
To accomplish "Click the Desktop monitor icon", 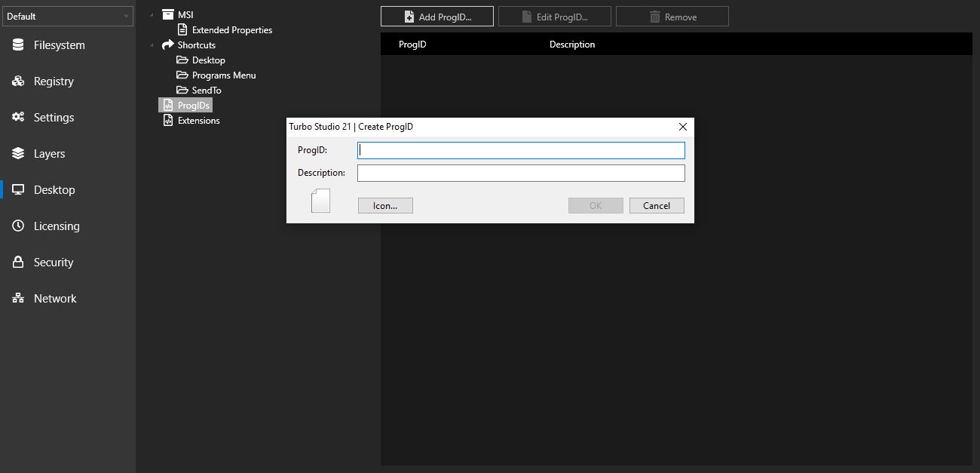I will click(x=18, y=190).
